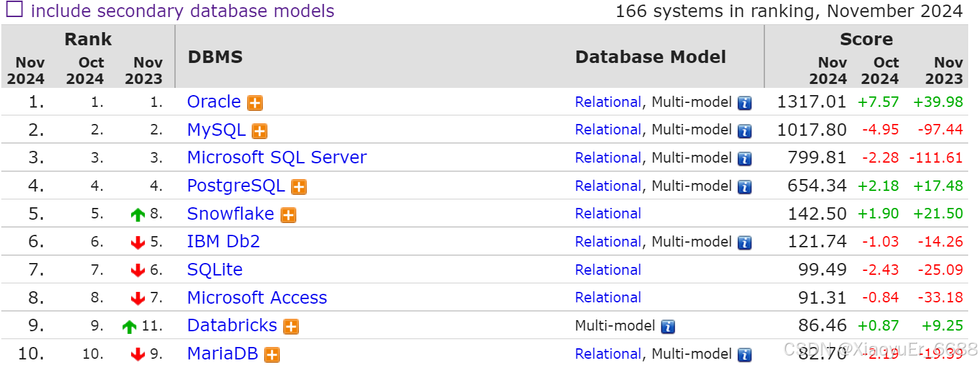Click the Rank column header
This screenshot has height=366, width=980.
click(88, 39)
